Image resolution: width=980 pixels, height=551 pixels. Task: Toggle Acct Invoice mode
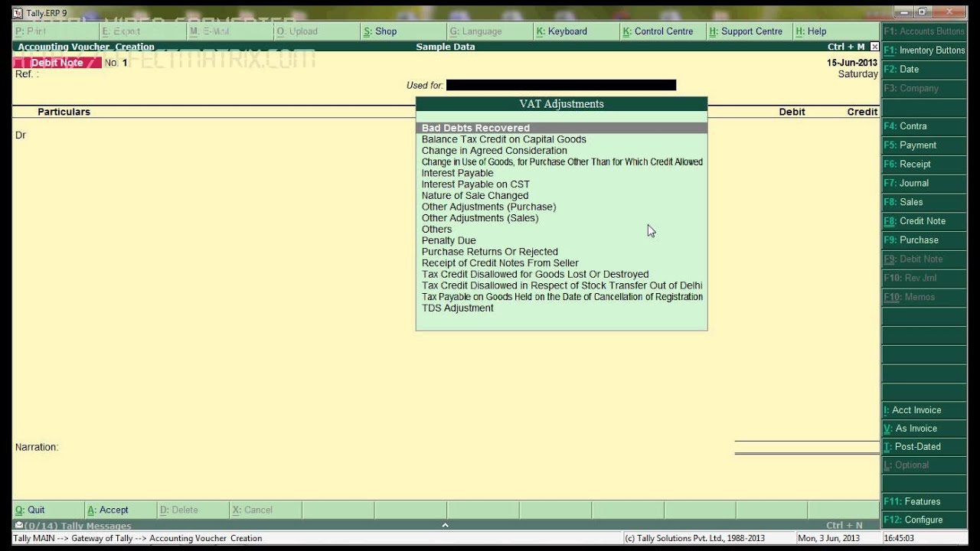924,410
